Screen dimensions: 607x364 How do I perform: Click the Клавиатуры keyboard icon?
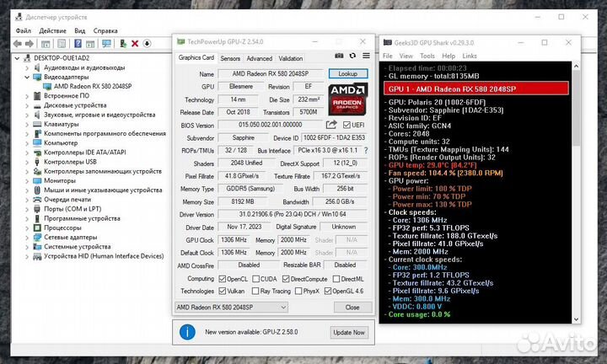(x=37, y=124)
